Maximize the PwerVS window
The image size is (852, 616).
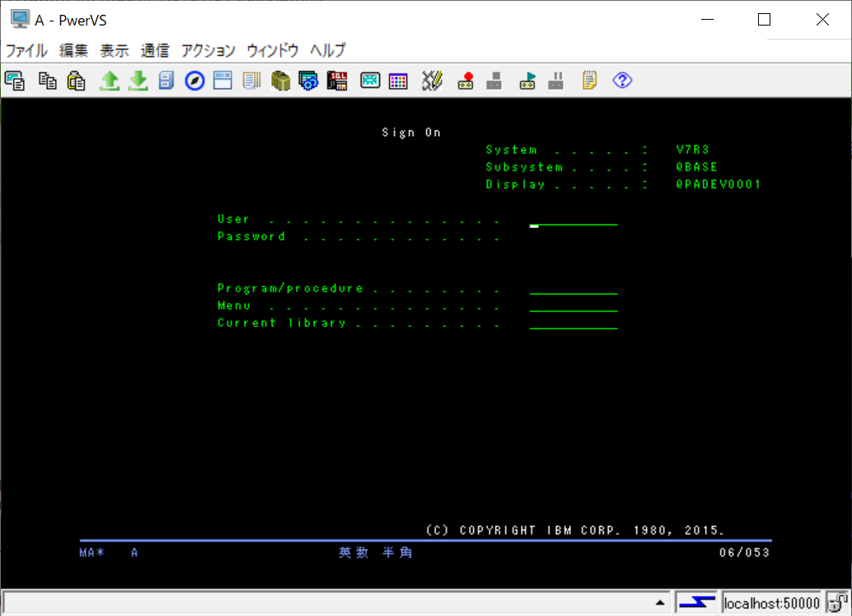(x=764, y=20)
